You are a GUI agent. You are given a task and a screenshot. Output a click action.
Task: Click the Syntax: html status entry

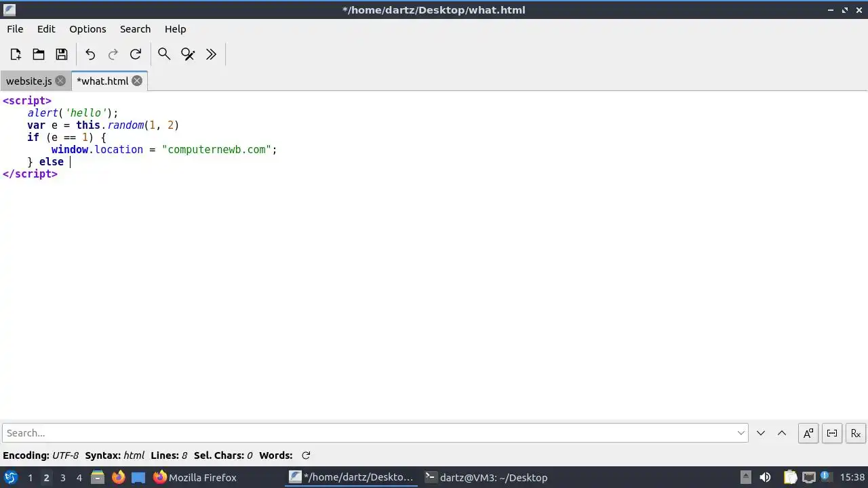[x=115, y=455]
